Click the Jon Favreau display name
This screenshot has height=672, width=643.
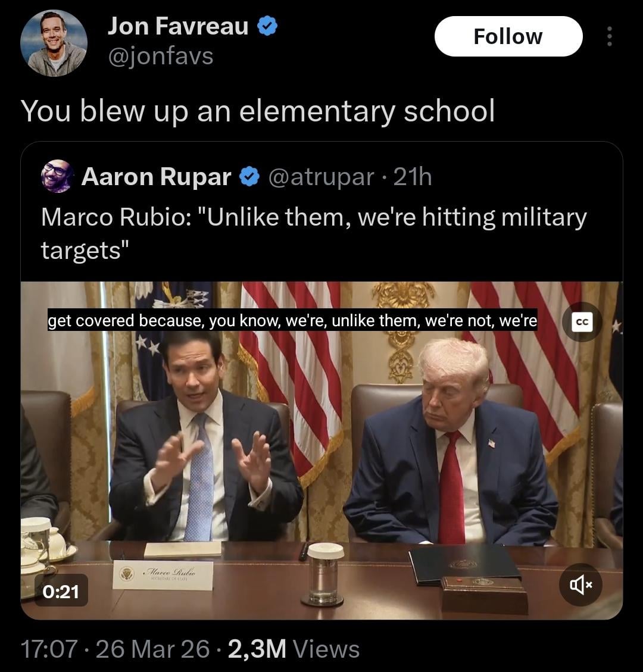pos(177,26)
